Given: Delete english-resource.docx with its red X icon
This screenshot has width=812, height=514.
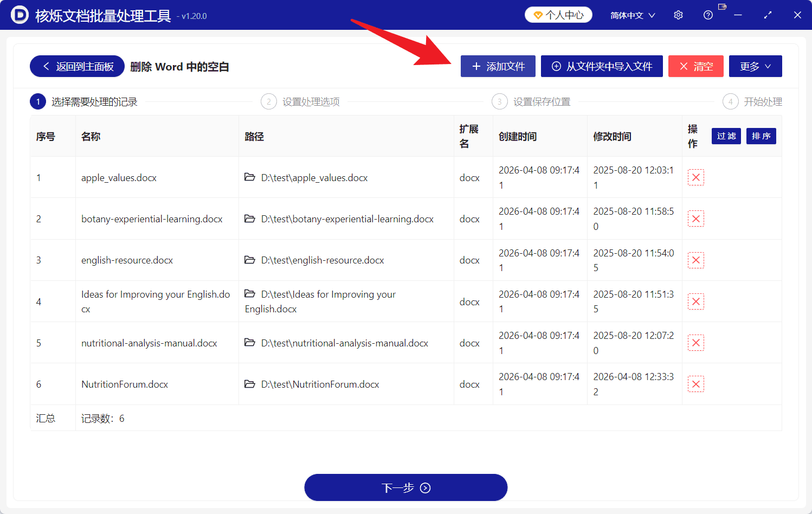Looking at the screenshot, I should (696, 260).
